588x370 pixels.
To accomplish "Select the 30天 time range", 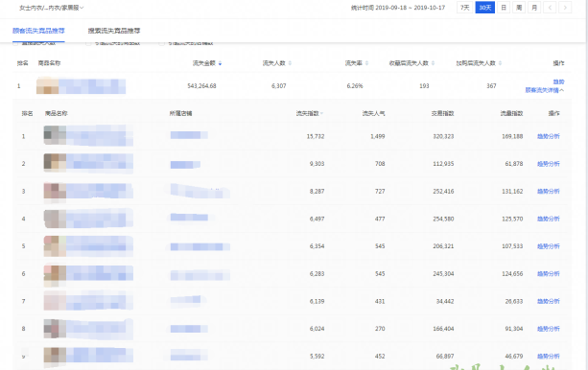I will (484, 8).
